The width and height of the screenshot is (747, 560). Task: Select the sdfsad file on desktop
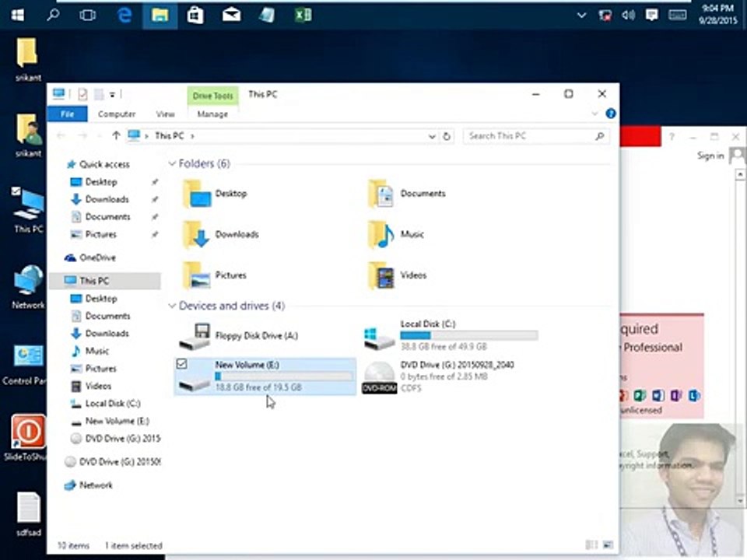[x=29, y=514]
